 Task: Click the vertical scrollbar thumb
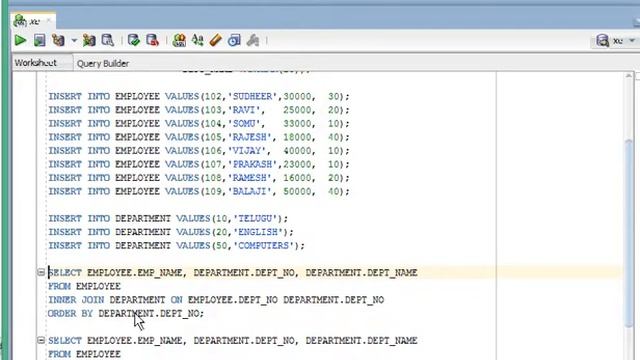(629, 233)
